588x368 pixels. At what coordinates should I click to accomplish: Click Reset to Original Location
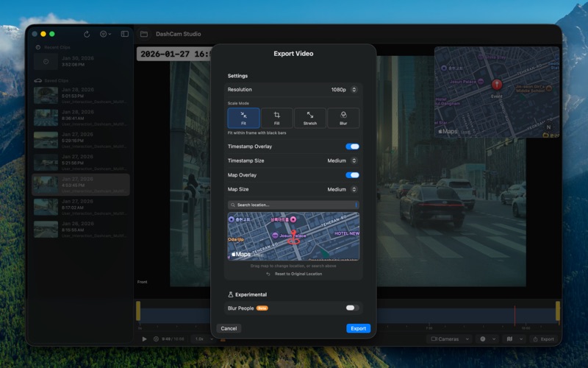click(298, 274)
